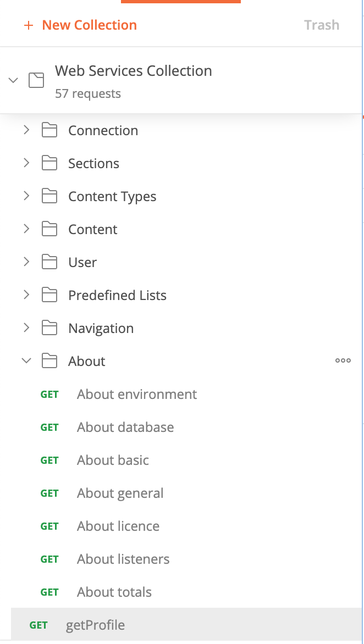Click the GET badge beside About database

pos(49,427)
